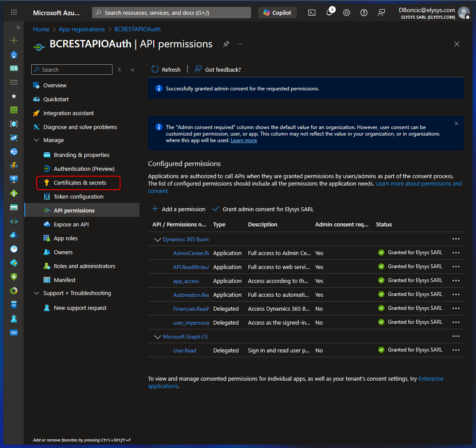Open the ellipsis menu for User.Read row
This screenshot has width=476, height=448.
coord(456,350)
